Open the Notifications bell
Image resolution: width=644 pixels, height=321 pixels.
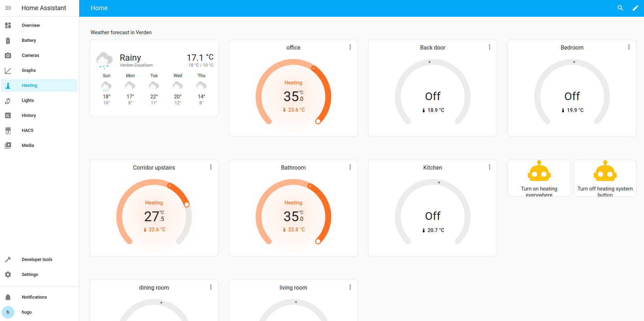tap(8, 297)
